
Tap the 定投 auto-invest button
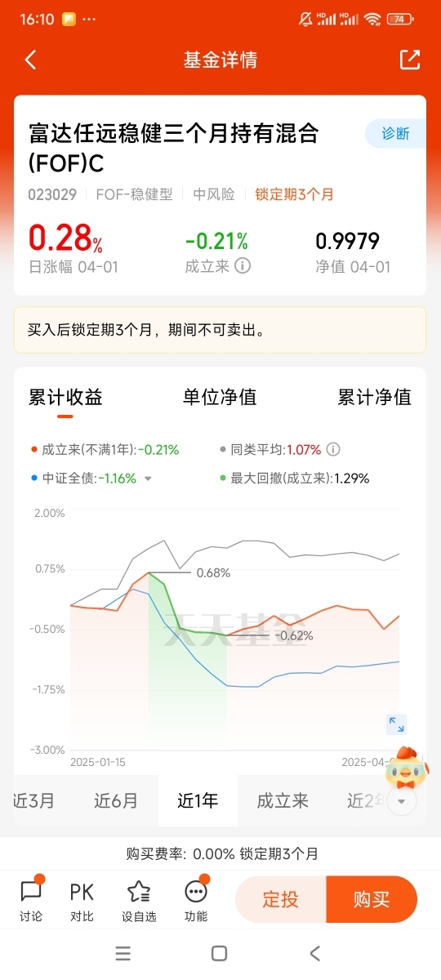(280, 900)
